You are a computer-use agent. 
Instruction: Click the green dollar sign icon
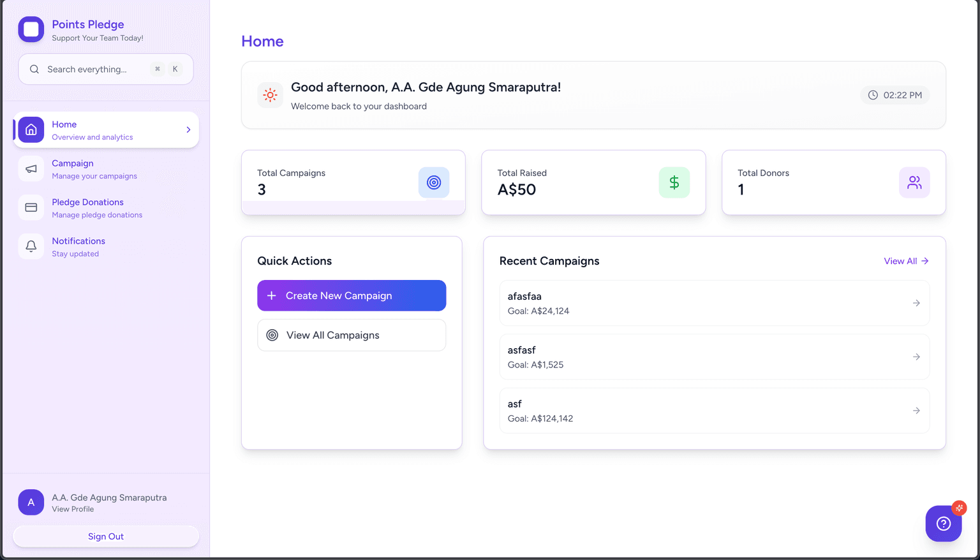coord(674,182)
